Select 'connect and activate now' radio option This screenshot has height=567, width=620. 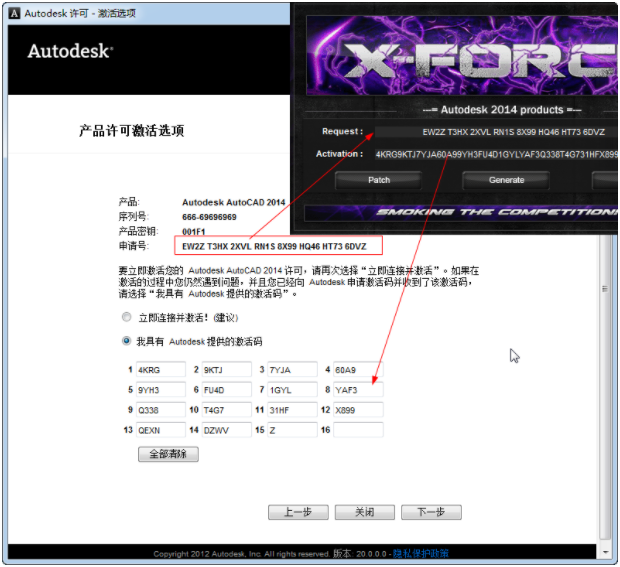pyautogui.click(x=127, y=317)
